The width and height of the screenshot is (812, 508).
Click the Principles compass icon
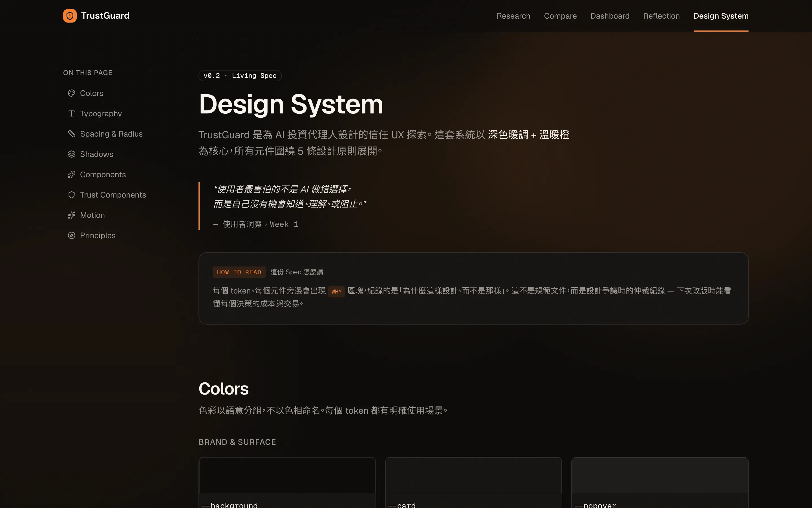pyautogui.click(x=71, y=236)
